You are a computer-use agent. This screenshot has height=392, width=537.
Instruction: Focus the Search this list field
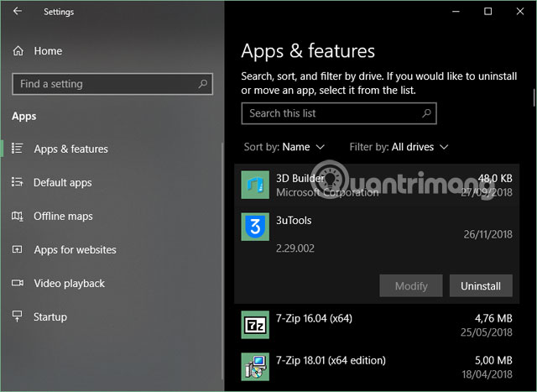(339, 113)
